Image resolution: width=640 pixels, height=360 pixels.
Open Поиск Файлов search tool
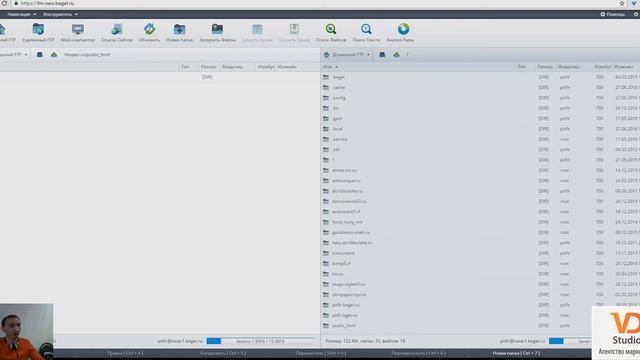coord(331,33)
